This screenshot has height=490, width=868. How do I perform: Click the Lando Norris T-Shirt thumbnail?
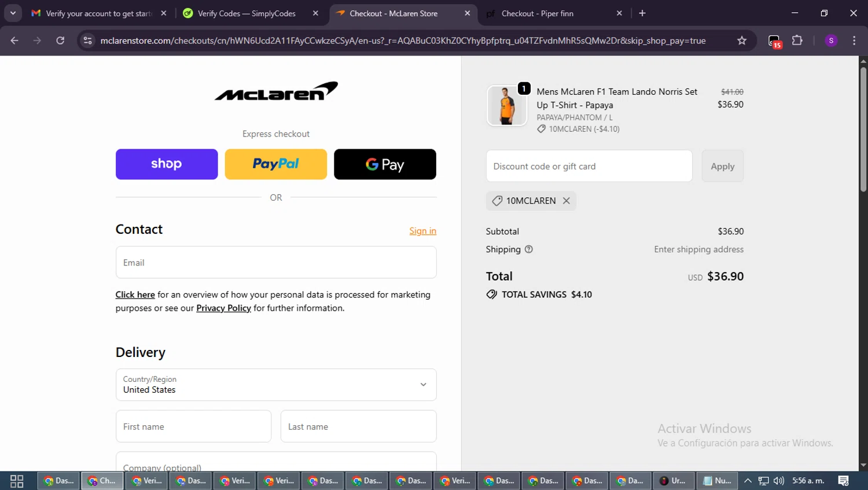tap(507, 106)
